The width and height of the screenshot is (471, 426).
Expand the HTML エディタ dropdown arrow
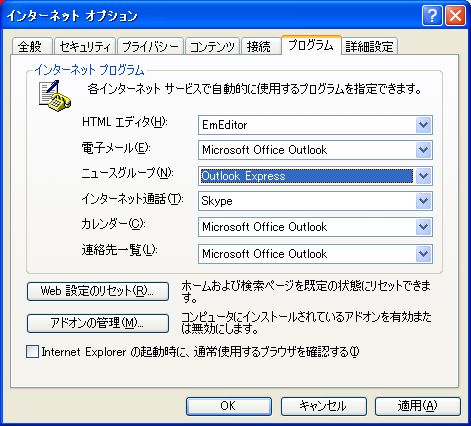coord(423,125)
